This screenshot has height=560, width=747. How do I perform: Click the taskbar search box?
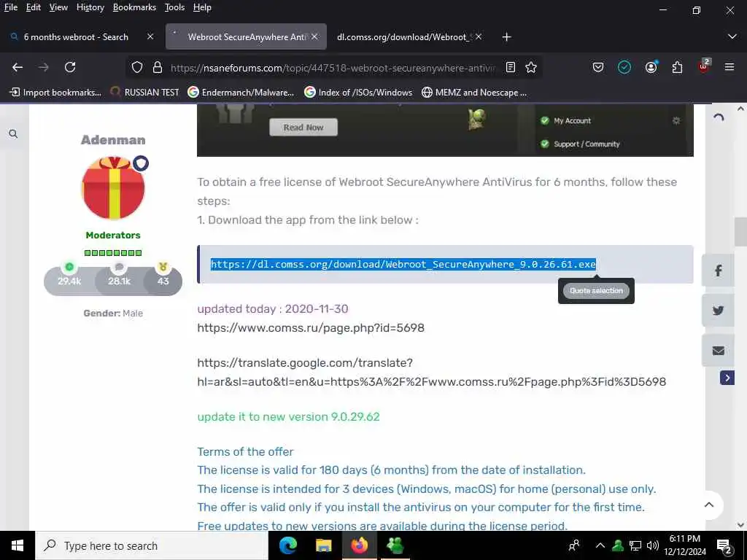click(x=152, y=545)
